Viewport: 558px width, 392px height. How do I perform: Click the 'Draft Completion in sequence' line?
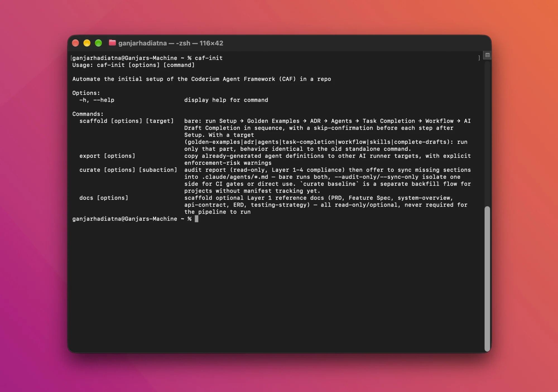pos(319,128)
